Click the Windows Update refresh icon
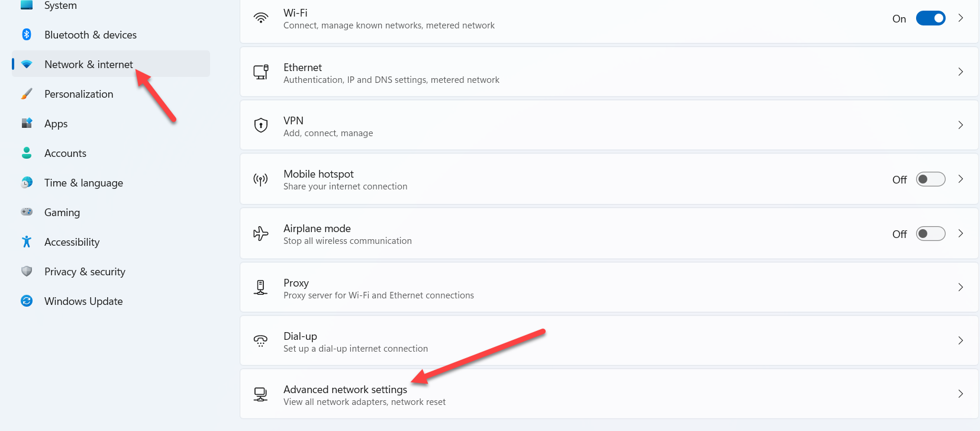This screenshot has width=980, height=431. tap(27, 301)
